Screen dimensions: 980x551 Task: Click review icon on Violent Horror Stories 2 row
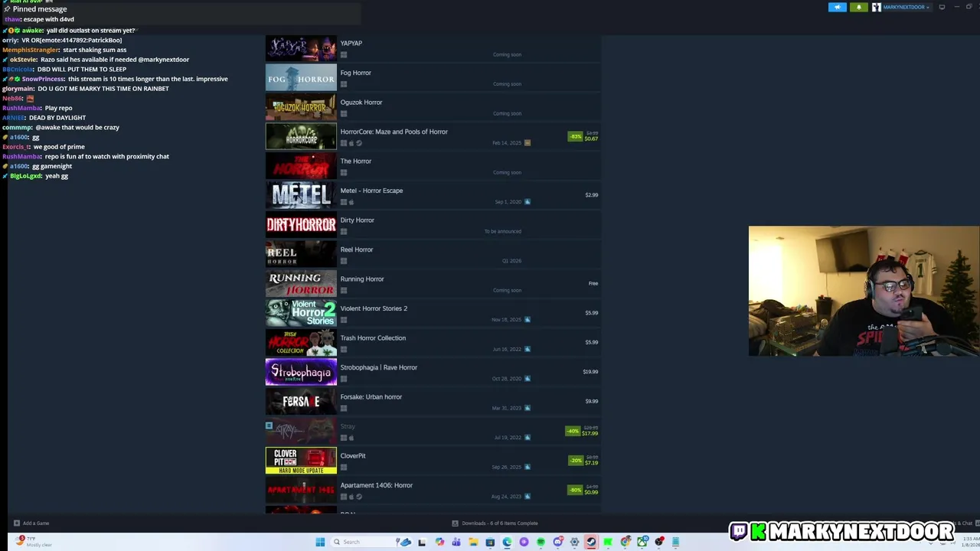[x=527, y=320]
